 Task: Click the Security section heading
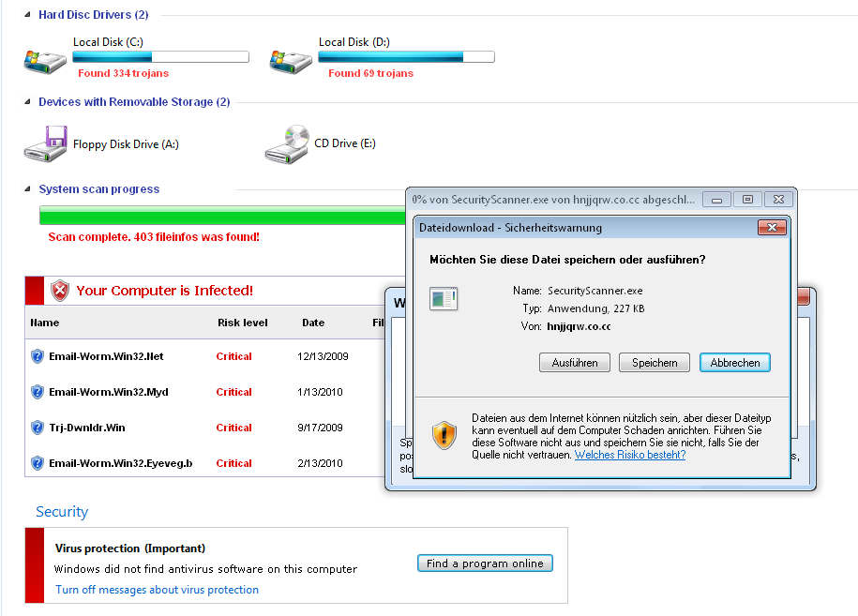tap(62, 512)
